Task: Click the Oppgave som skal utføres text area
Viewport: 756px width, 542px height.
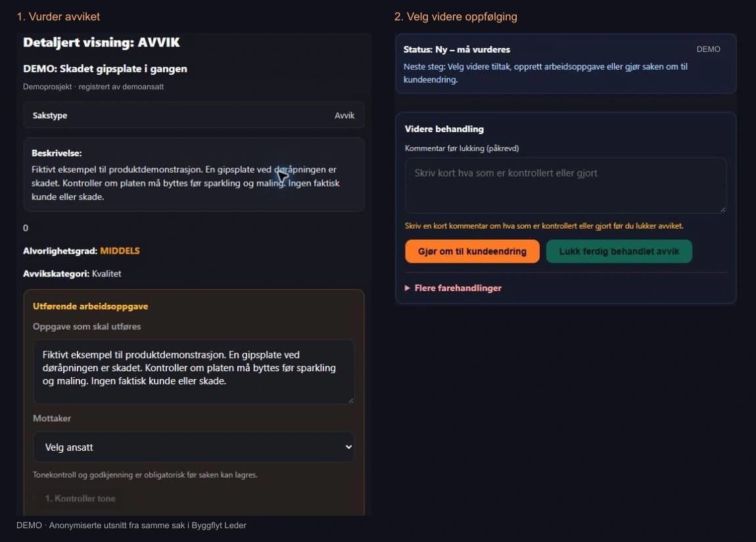Action: click(x=194, y=371)
